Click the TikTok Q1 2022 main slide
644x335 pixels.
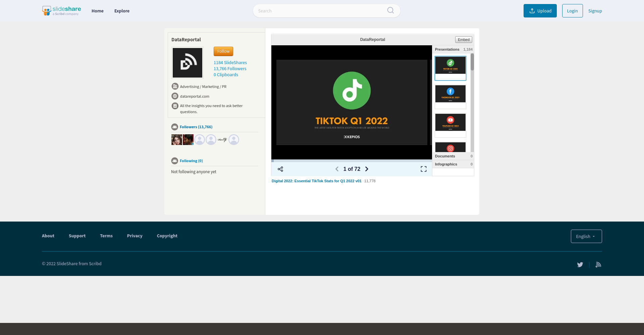tap(352, 102)
